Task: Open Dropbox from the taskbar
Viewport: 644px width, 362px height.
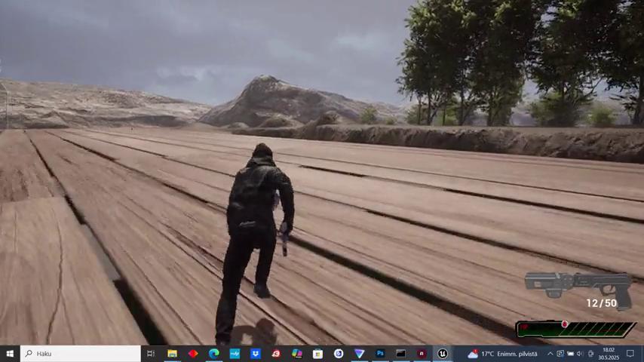Action: pos(256,353)
